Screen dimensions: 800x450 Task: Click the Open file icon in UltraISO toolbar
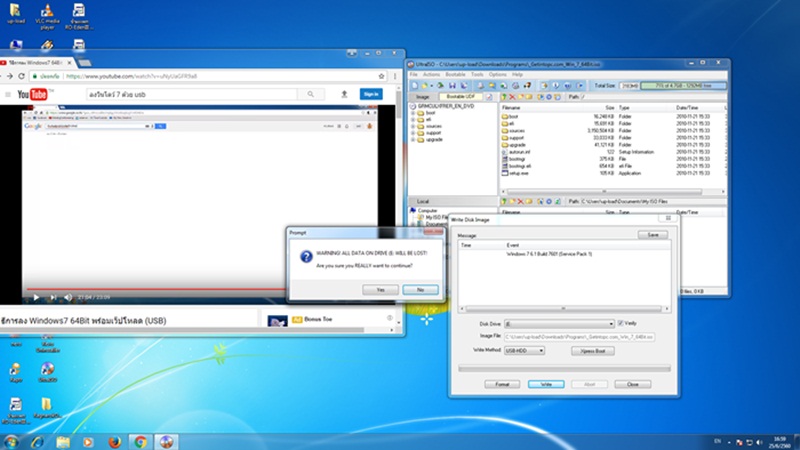click(424, 86)
